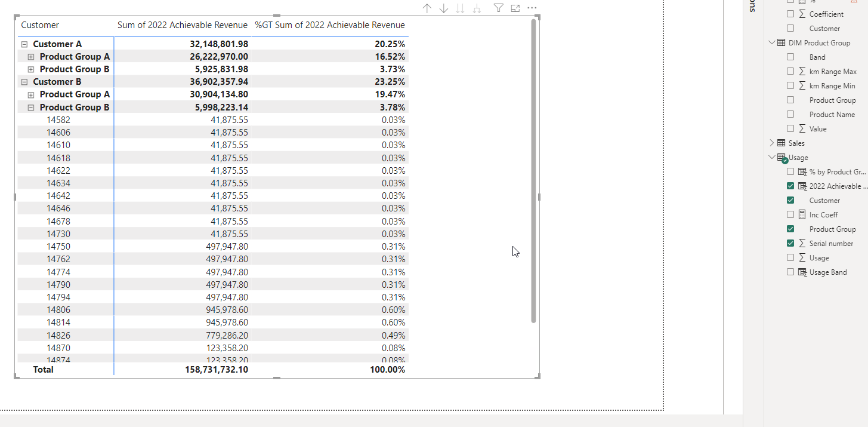Click Usage Band calculated column icon

click(x=802, y=272)
